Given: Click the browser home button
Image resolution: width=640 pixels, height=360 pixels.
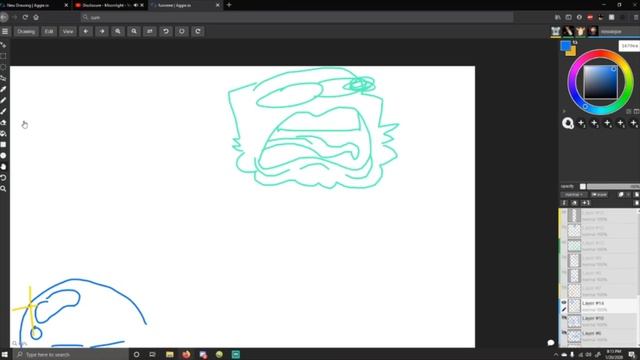Looking at the screenshot, I should coord(36,17).
